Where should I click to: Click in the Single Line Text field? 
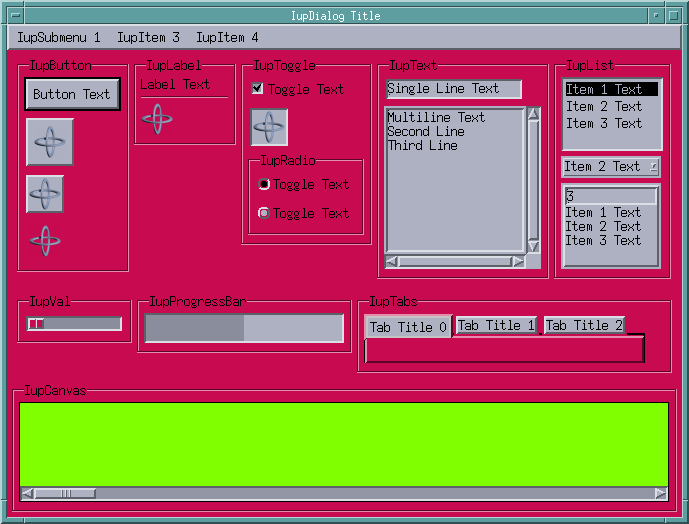(x=454, y=89)
